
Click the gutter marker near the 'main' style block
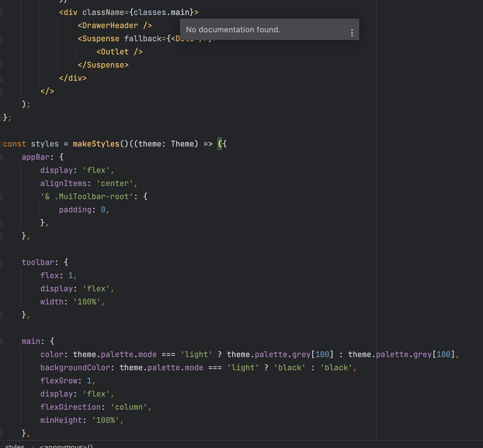[1, 341]
